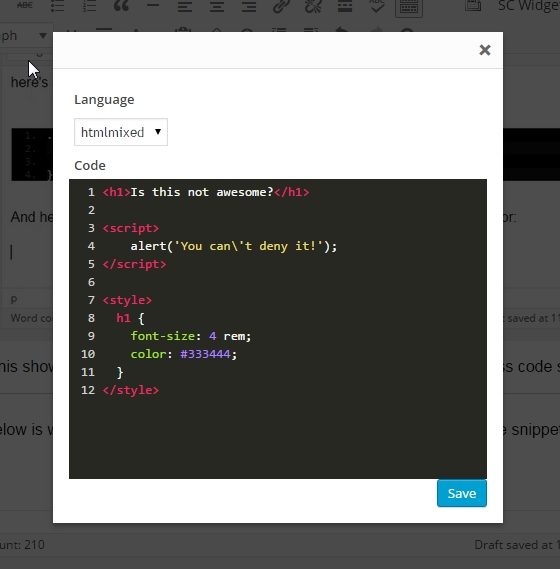Click the opening <style> tag

pyautogui.click(x=127, y=300)
